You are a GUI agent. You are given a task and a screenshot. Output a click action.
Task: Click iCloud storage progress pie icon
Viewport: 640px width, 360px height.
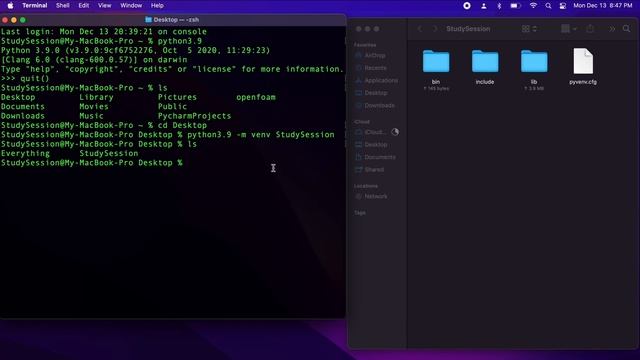[x=395, y=132]
